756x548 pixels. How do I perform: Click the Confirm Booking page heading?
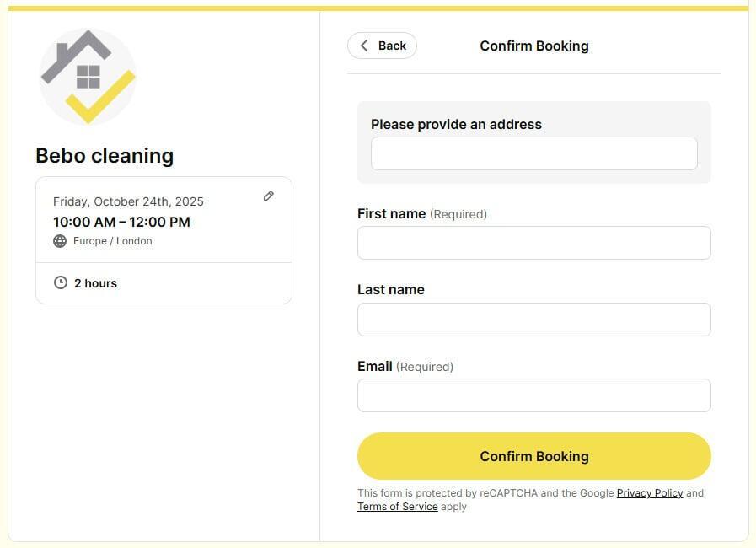click(x=533, y=46)
